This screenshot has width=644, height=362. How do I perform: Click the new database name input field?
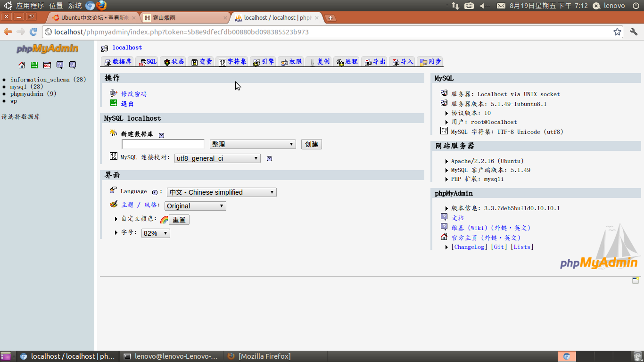(x=163, y=144)
